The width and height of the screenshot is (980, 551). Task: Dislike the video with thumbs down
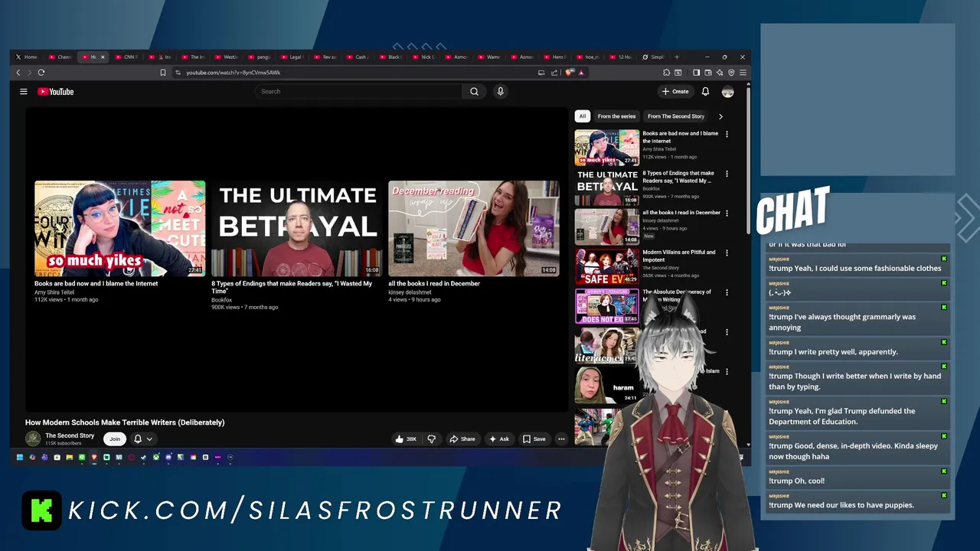click(431, 439)
